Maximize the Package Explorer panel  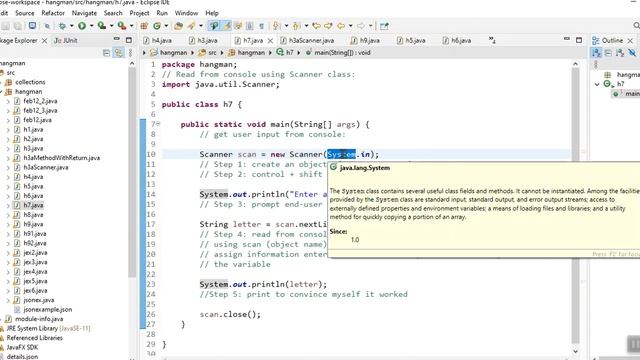tap(129, 40)
